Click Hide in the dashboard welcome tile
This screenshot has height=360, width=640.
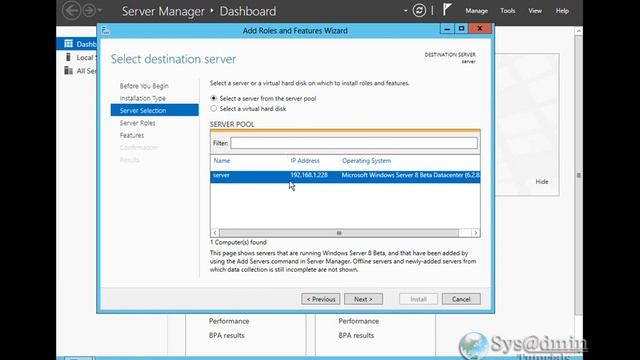[x=542, y=182]
